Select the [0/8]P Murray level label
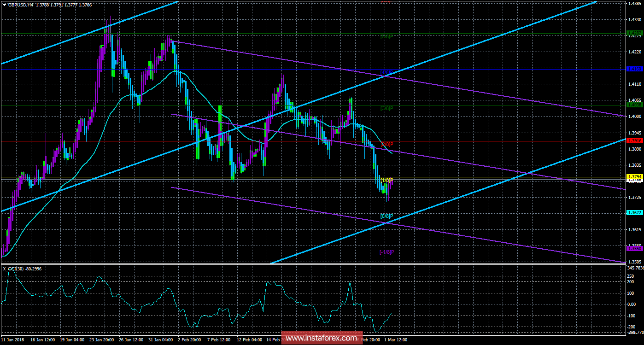 coord(386,216)
